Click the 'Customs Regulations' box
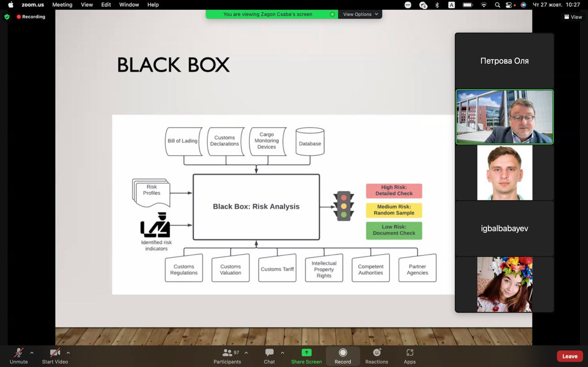This screenshot has width=588, height=367. (184, 268)
